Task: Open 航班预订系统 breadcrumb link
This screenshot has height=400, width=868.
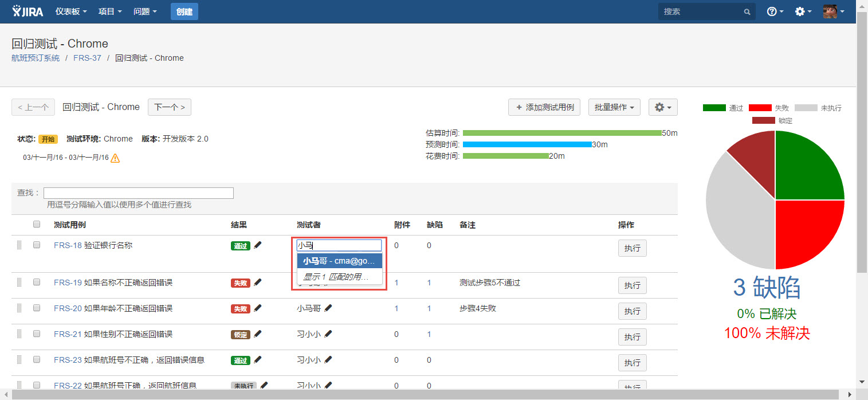Action: click(x=36, y=58)
